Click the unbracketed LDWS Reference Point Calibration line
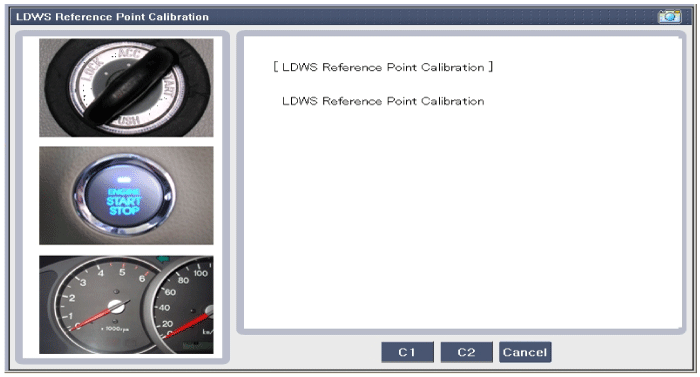Screen dimensions: 700x377 point(383,101)
